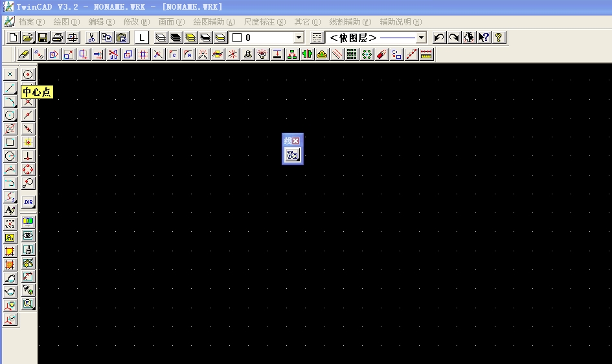The width and height of the screenshot is (612, 364).
Task: Click the paintbrush redraw icon
Action: click(x=28, y=249)
